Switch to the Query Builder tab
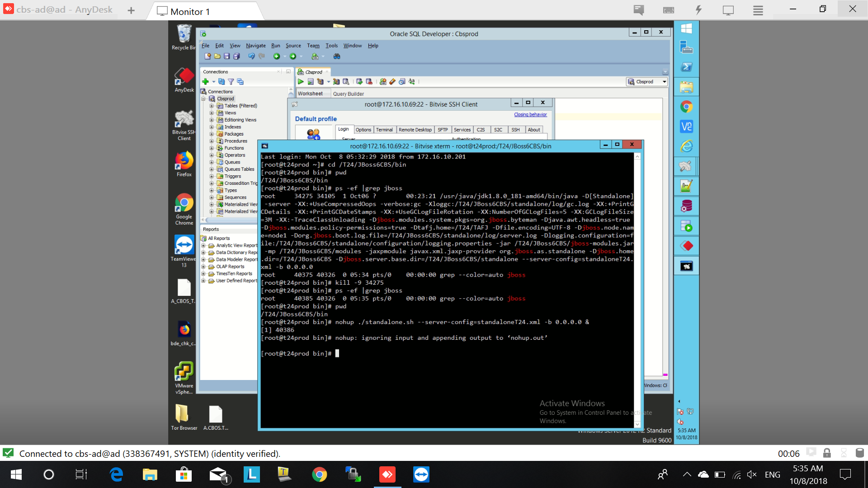The height and width of the screenshot is (488, 868). click(x=348, y=94)
